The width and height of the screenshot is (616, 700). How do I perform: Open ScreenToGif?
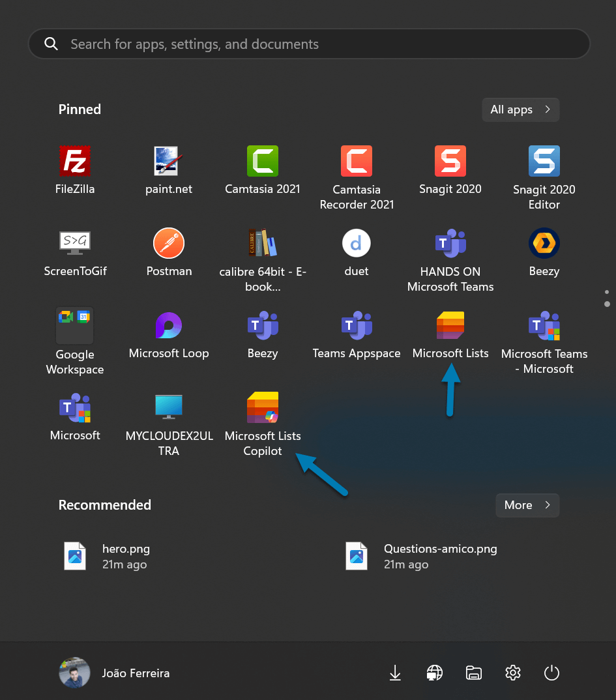(x=74, y=251)
